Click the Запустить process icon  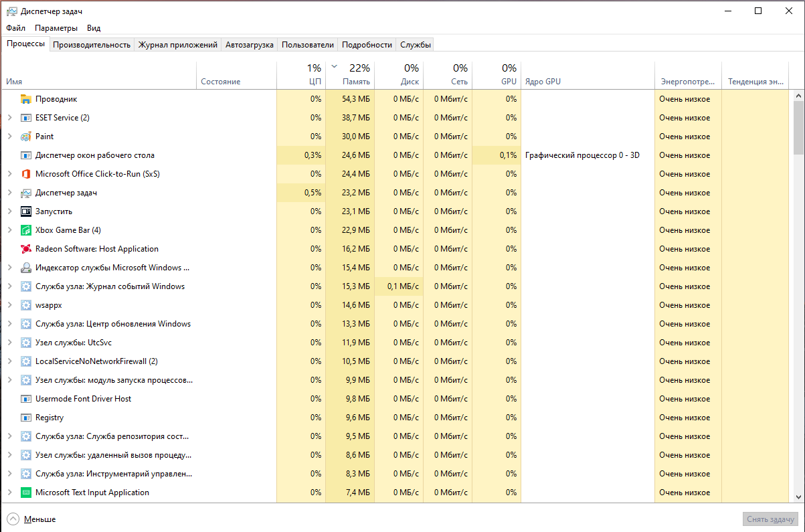tap(26, 211)
